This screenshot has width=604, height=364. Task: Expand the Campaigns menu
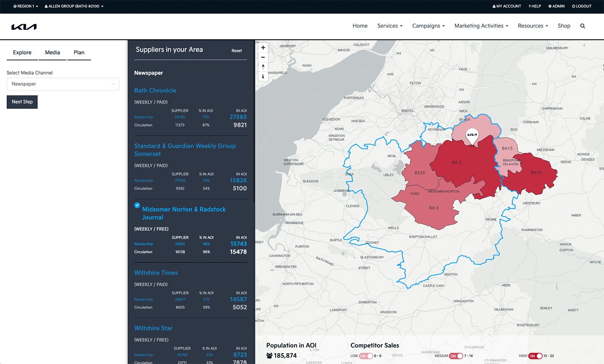tap(428, 26)
